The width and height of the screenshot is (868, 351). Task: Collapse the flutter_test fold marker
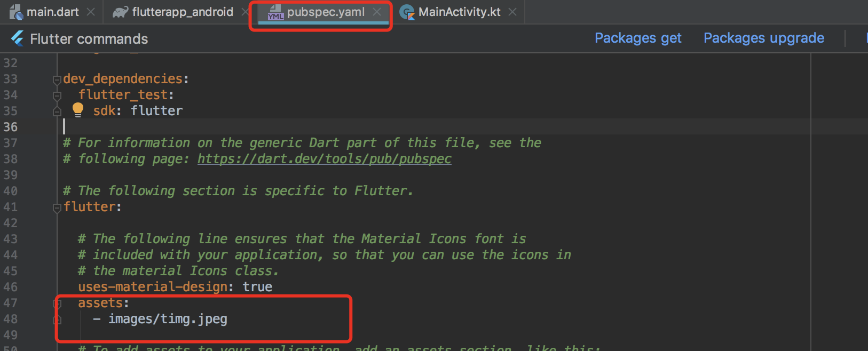click(x=57, y=96)
